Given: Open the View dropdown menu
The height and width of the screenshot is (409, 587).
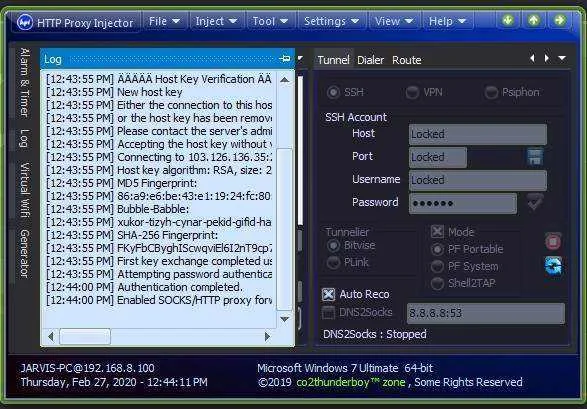Looking at the screenshot, I should coord(394,21).
